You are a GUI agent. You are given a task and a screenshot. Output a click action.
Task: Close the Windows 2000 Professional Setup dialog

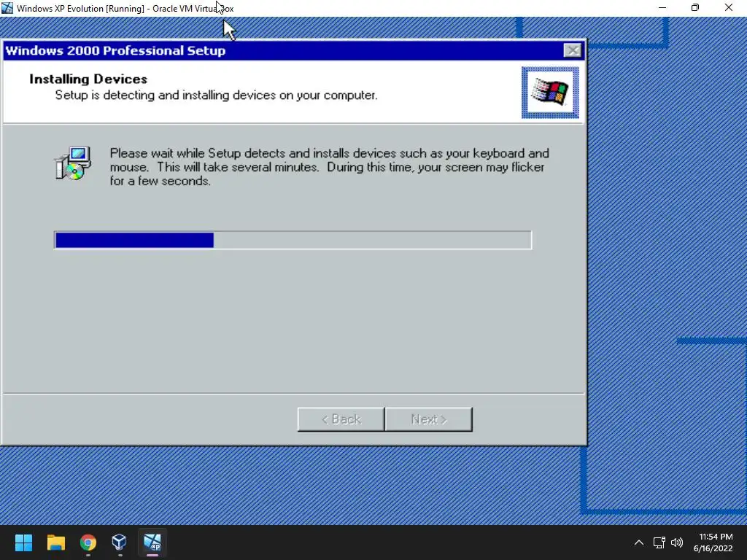[x=572, y=50]
